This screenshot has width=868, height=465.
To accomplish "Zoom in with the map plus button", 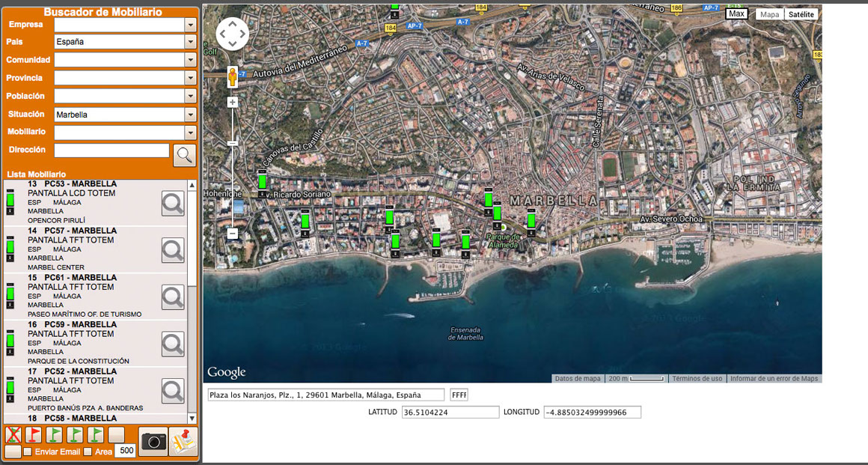I will coord(233,102).
